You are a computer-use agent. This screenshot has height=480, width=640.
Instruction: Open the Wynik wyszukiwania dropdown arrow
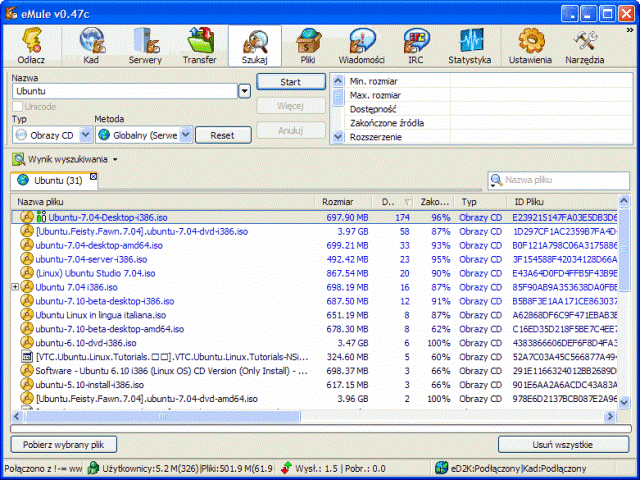[x=115, y=160]
